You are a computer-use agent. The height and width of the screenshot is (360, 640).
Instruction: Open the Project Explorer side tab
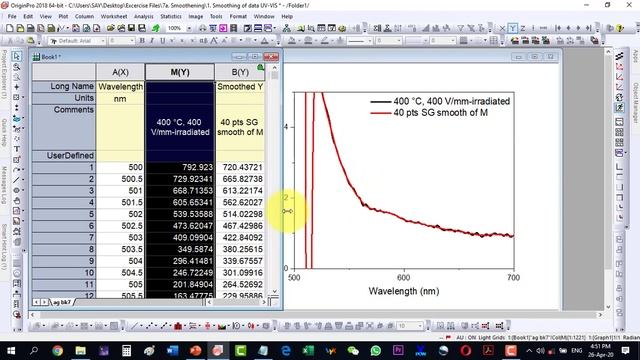[x=4, y=74]
